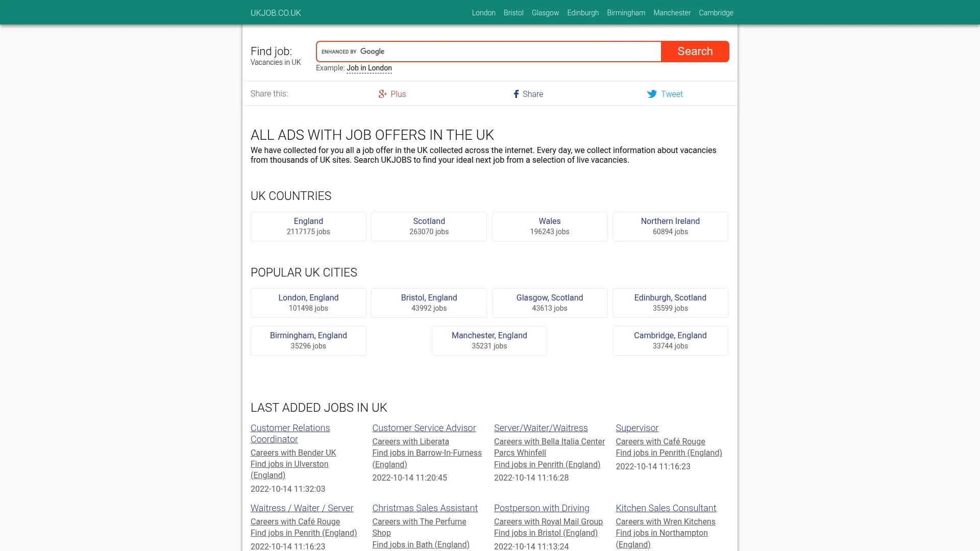Open the Bristol, England city card
Image resolution: width=980 pixels, height=551 pixels.
tap(429, 303)
